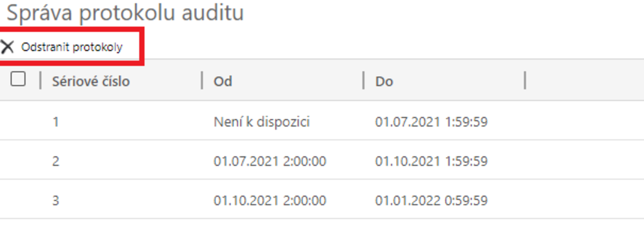Click the "Není k dispozici" cell
Viewport: 644px width, 252px height.
coord(261,122)
